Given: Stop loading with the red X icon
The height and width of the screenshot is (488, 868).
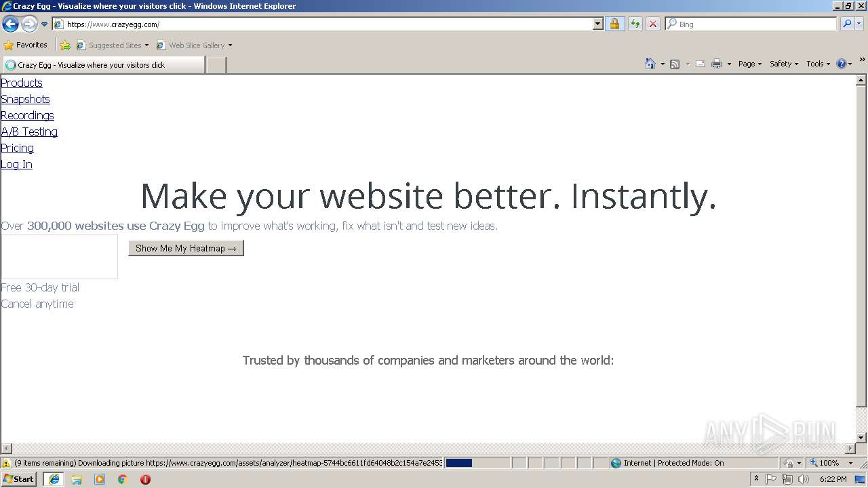Looking at the screenshot, I should (652, 24).
